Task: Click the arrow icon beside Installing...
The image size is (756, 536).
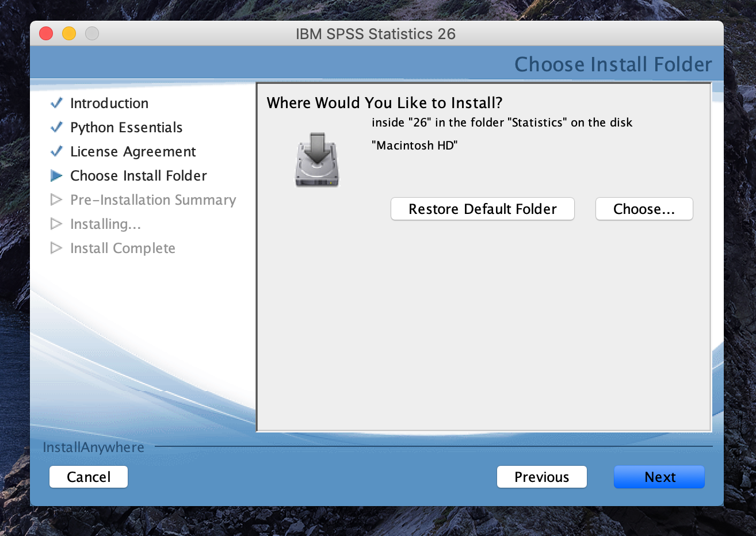Action: [56, 224]
